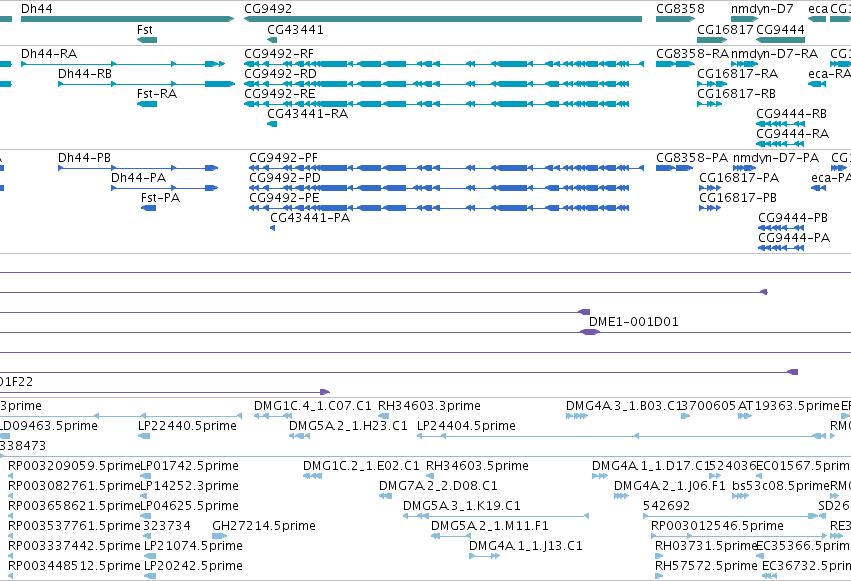Click protein CG8358-PA
The width and height of the screenshot is (851, 581).
tap(674, 168)
